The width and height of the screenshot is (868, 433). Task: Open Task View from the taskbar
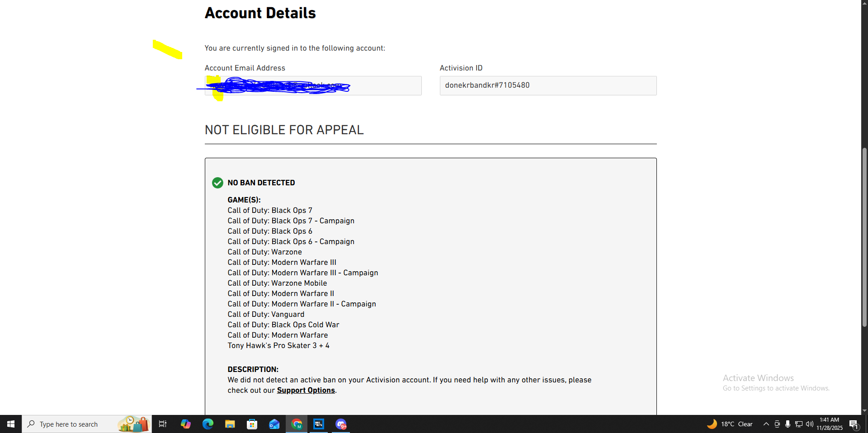point(163,424)
